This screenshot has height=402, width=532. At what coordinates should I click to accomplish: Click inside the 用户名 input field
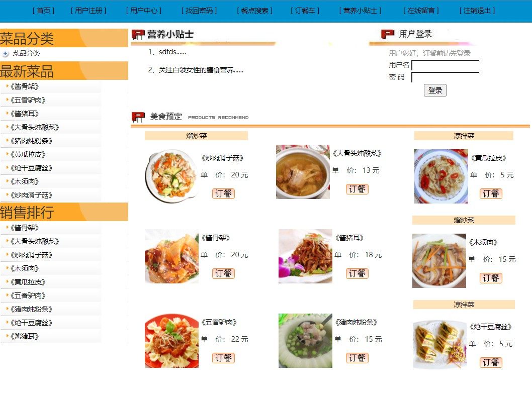click(445, 65)
